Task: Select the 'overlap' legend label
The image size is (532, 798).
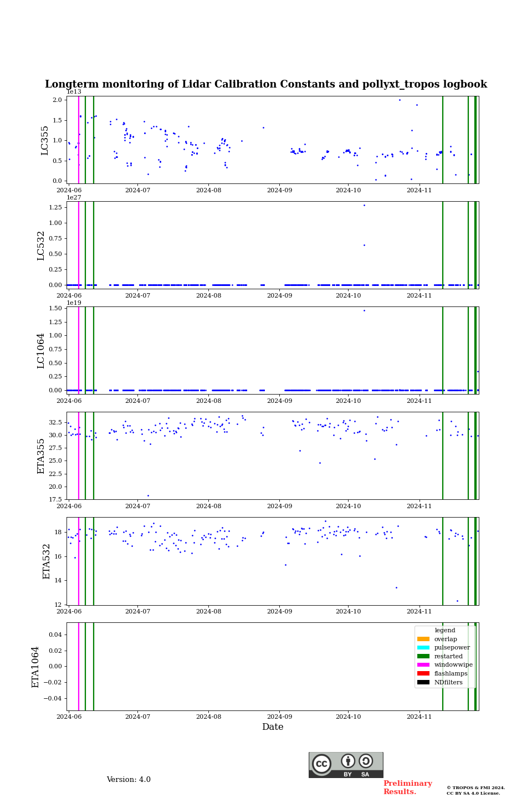Action: (x=446, y=639)
